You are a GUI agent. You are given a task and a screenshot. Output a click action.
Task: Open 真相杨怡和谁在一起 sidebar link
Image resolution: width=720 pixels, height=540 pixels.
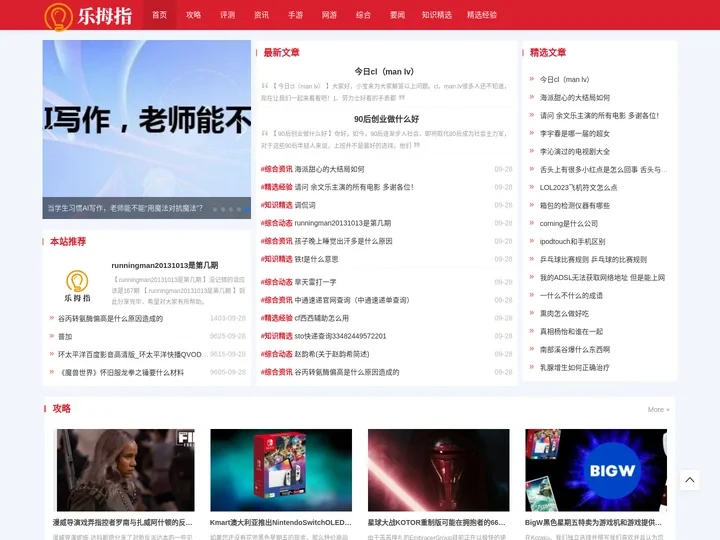(571, 332)
